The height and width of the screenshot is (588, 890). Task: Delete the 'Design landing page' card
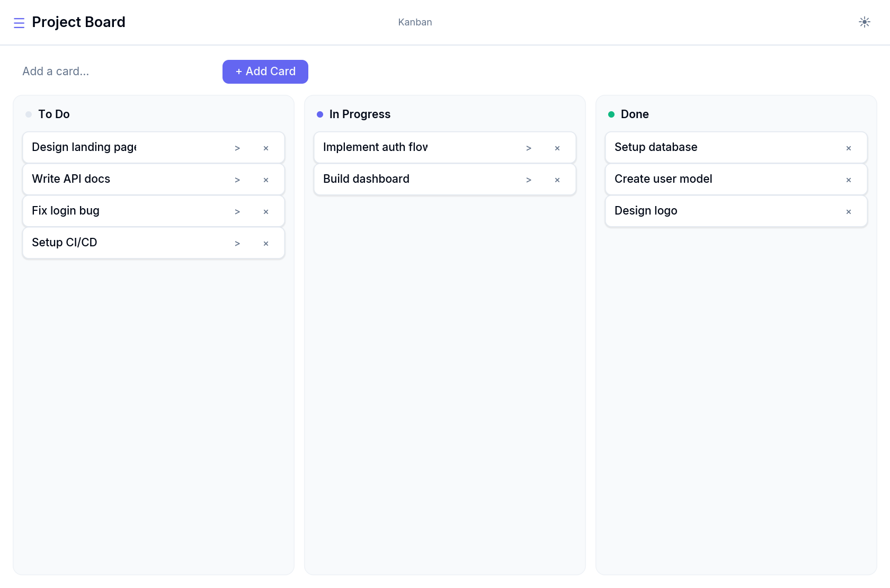click(x=266, y=148)
